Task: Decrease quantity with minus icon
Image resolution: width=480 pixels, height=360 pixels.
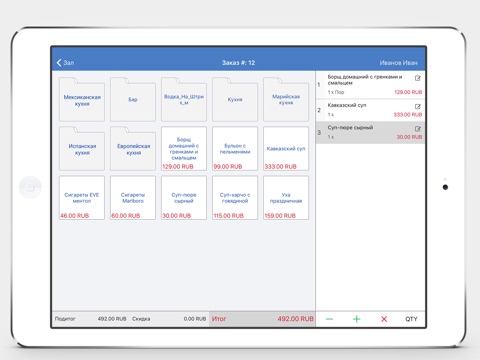Action: 329,319
